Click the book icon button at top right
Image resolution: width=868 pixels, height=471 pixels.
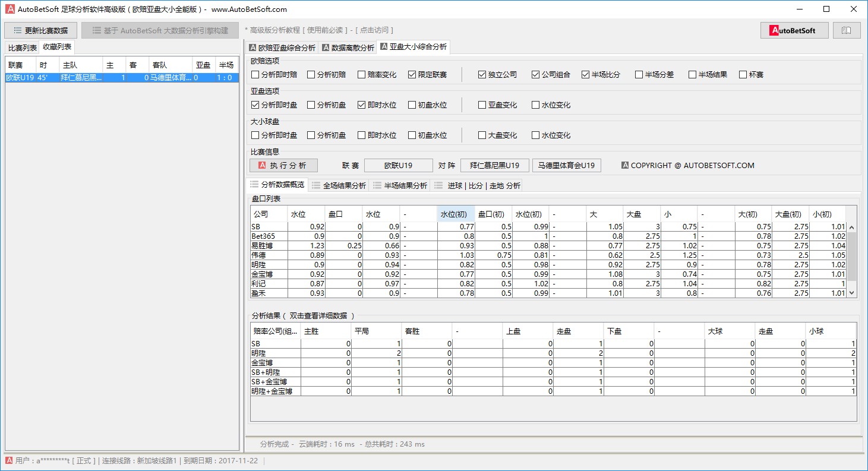click(847, 30)
